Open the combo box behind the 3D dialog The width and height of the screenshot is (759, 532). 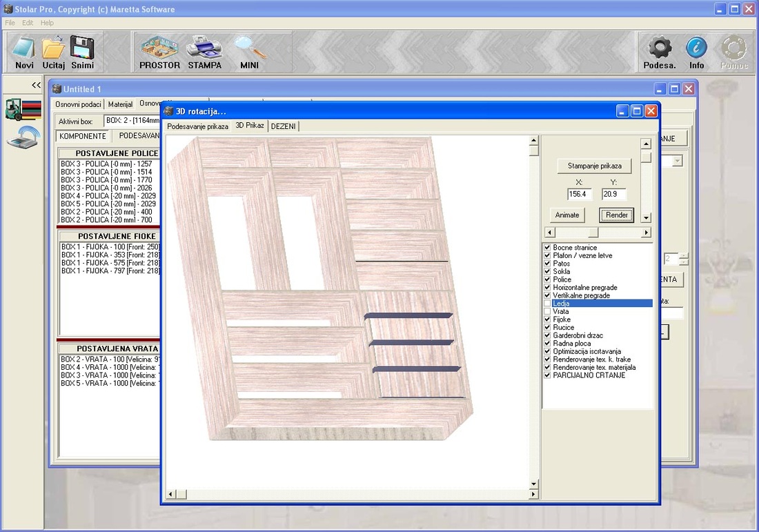pyautogui.click(x=677, y=161)
